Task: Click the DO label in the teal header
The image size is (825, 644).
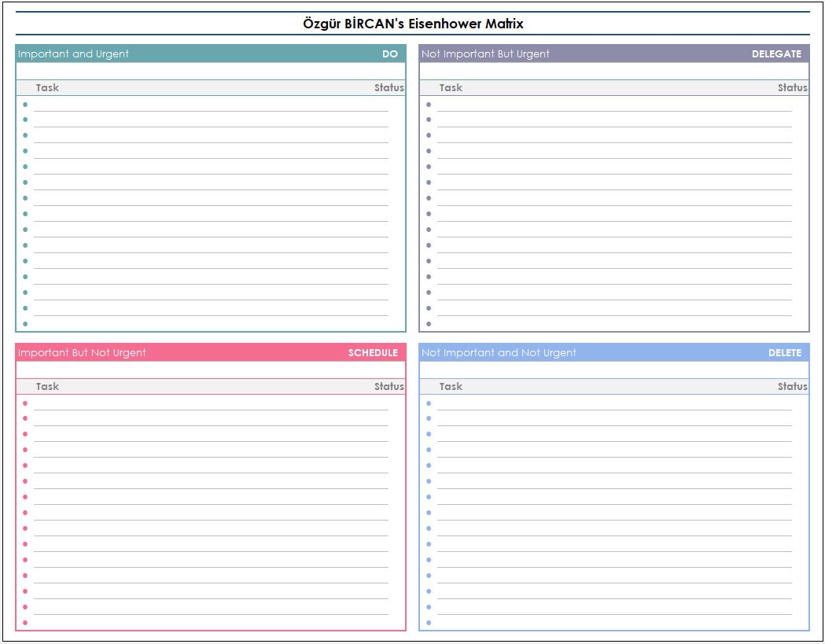Action: pyautogui.click(x=391, y=54)
